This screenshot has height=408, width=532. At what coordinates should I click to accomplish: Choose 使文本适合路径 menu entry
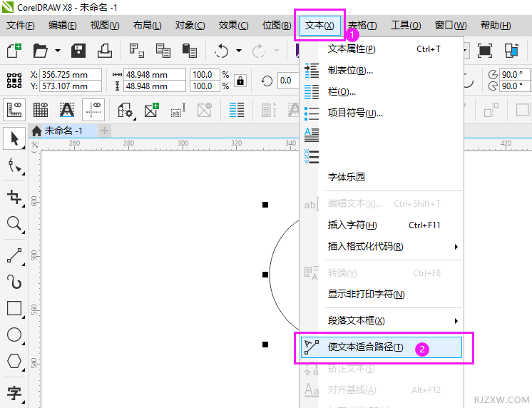tap(365, 347)
